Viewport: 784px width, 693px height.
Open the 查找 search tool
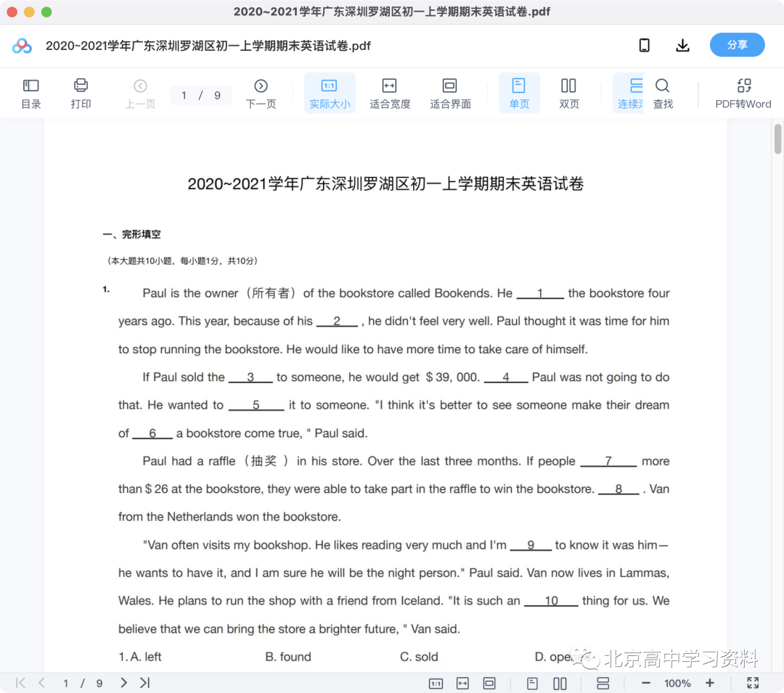[x=663, y=94]
